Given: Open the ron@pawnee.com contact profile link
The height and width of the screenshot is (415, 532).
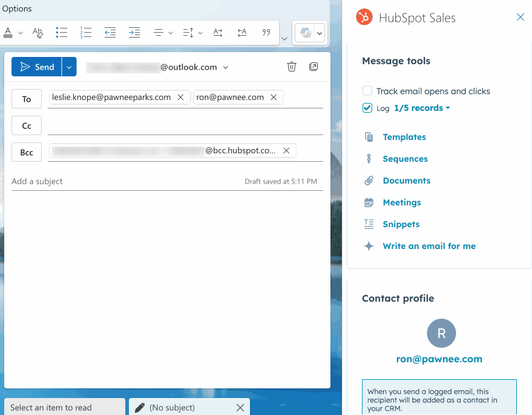Looking at the screenshot, I should 439,359.
